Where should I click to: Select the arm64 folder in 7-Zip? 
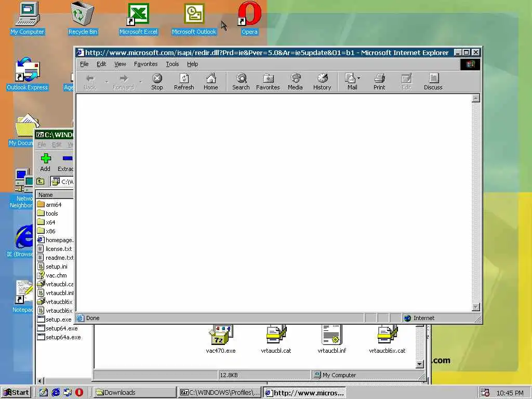[49, 205]
